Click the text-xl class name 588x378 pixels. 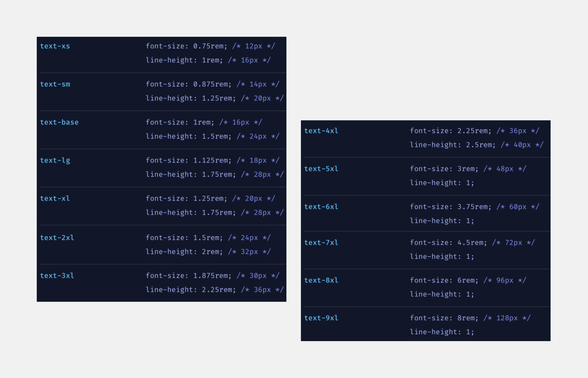click(x=55, y=198)
